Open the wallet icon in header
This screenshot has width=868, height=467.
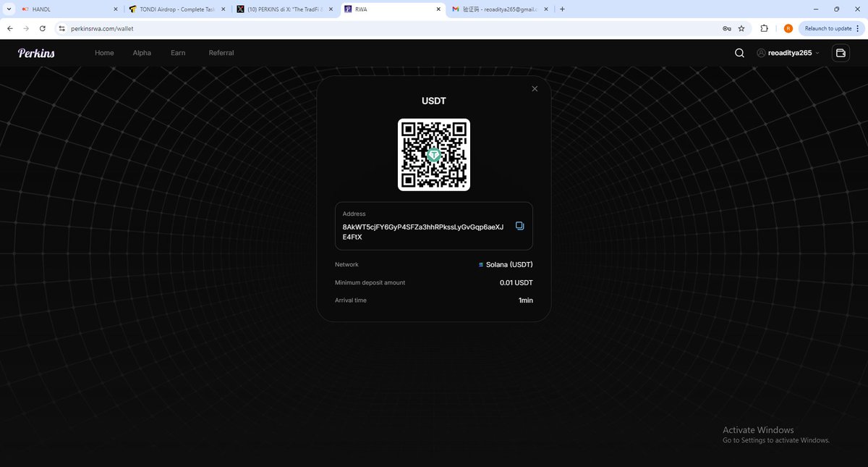click(x=841, y=53)
